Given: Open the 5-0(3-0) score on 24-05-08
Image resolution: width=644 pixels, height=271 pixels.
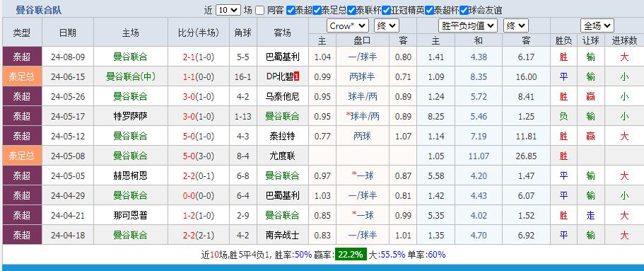Looking at the screenshot, I should [199, 156].
